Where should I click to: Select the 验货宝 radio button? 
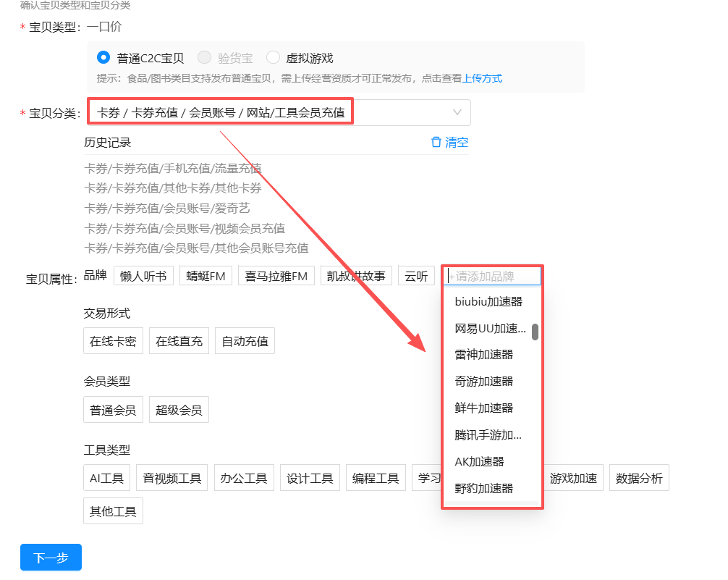pyautogui.click(x=204, y=57)
